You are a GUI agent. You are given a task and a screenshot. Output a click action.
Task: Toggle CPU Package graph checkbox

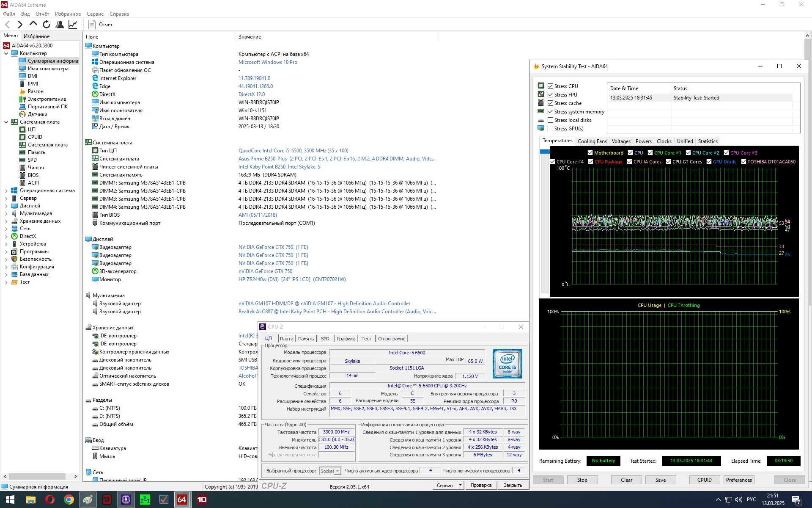click(590, 162)
